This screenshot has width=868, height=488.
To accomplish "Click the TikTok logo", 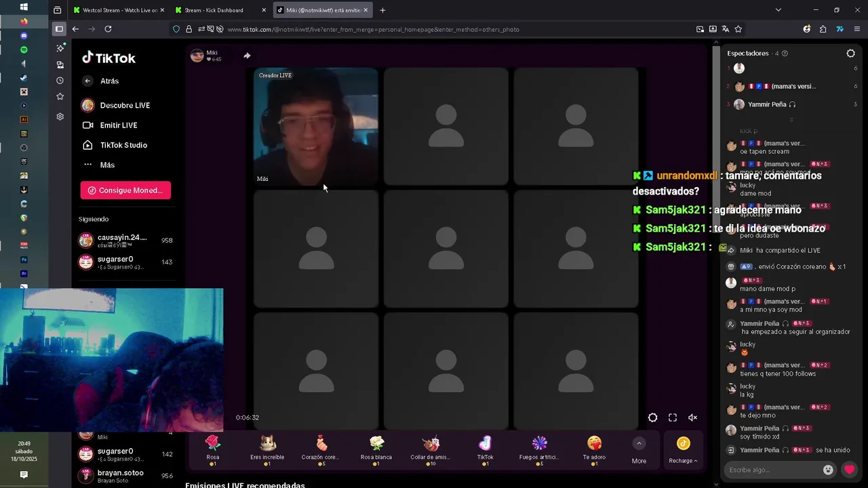I will (x=108, y=58).
